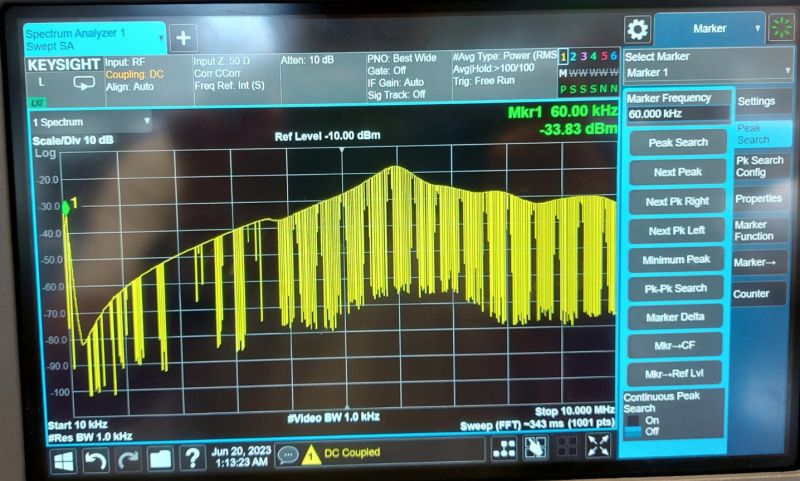The height and width of the screenshot is (481, 800).
Task: Redo the last undone action
Action: (128, 461)
